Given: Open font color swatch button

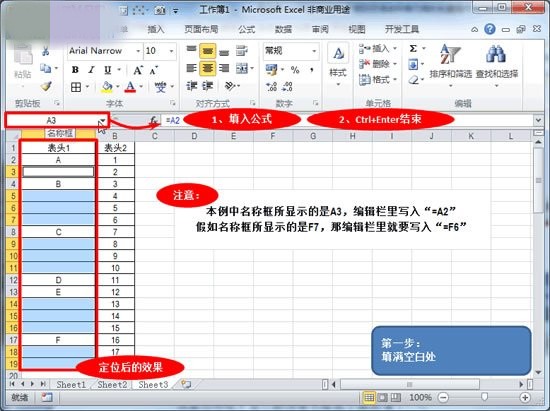Looking at the screenshot, I should (x=130, y=86).
